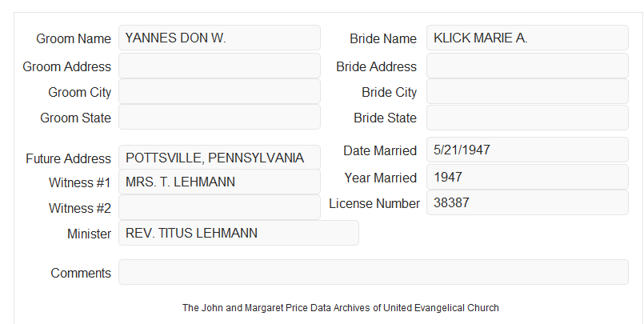Screen dimensions: 644x324
Task: Click the Comments label text
Action: [81, 273]
